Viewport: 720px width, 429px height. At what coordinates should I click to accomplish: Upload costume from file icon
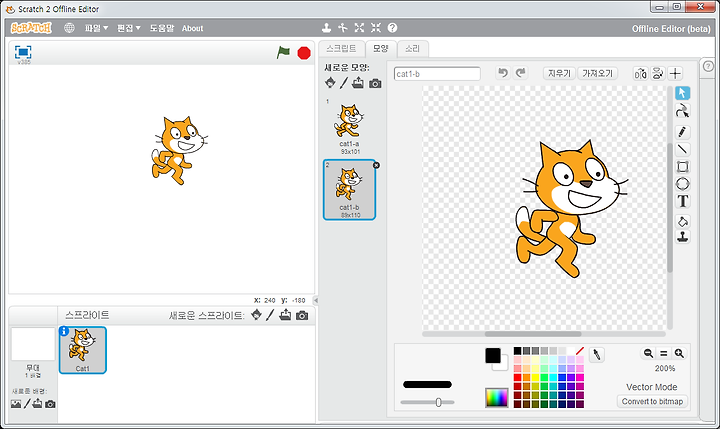point(358,83)
